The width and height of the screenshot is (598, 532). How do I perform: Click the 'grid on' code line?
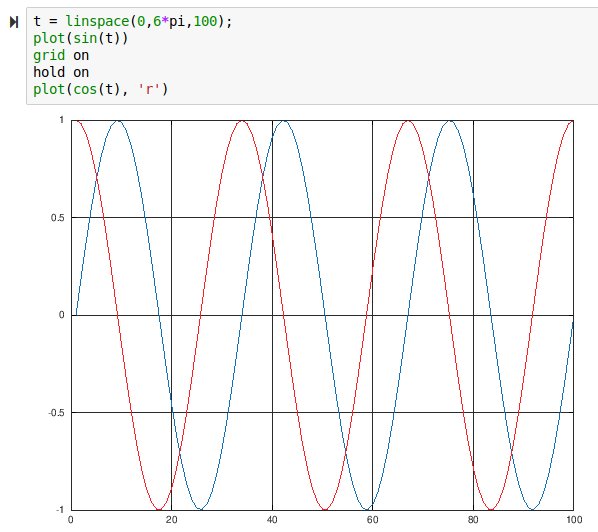(x=61, y=55)
